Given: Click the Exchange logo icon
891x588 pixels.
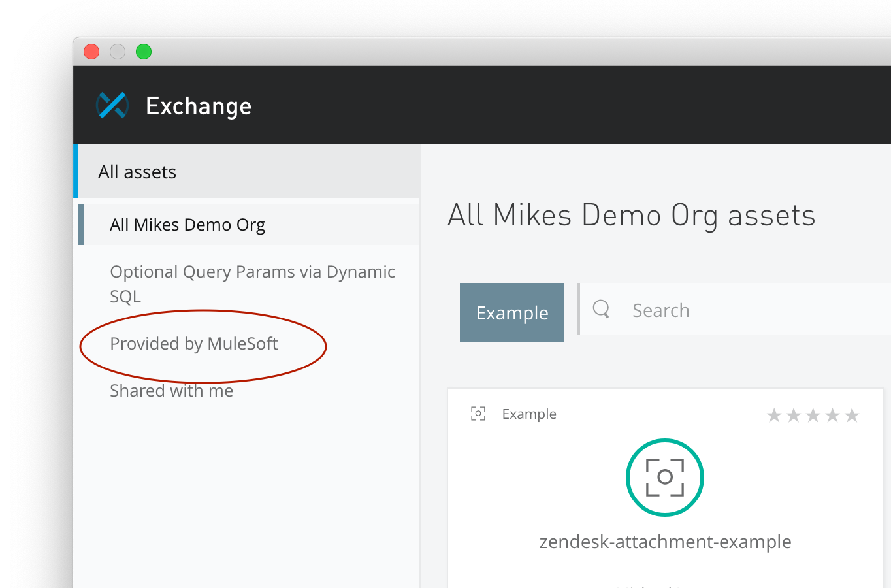Looking at the screenshot, I should point(112,105).
